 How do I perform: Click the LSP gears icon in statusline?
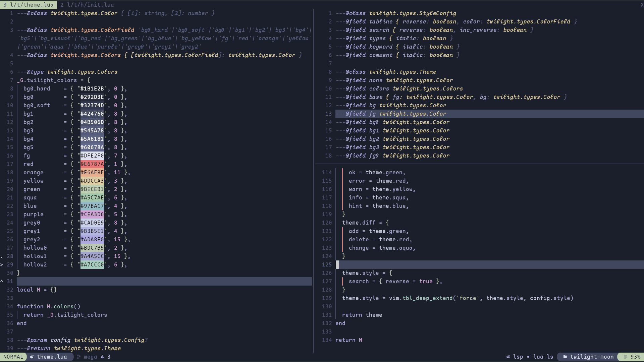[508, 357]
